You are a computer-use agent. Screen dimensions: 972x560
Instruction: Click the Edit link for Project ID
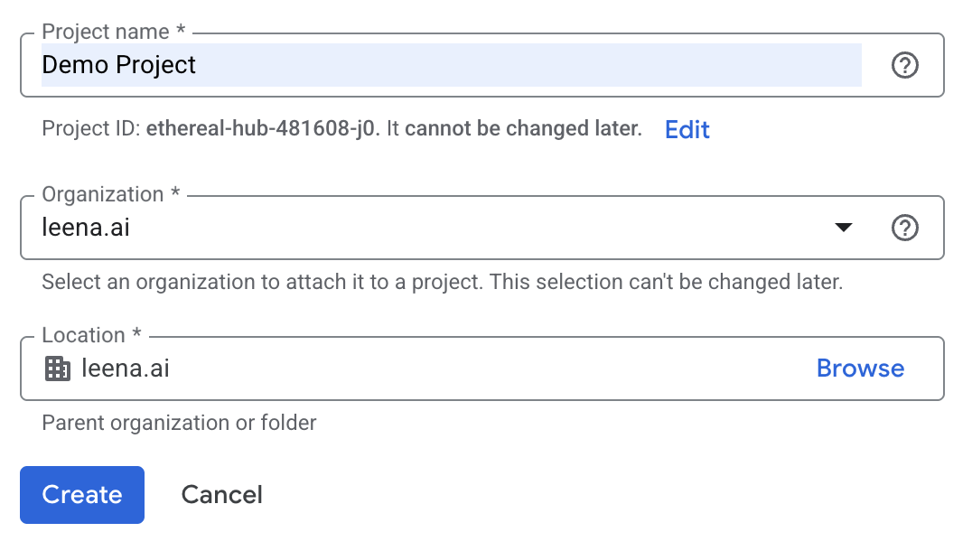tap(687, 129)
